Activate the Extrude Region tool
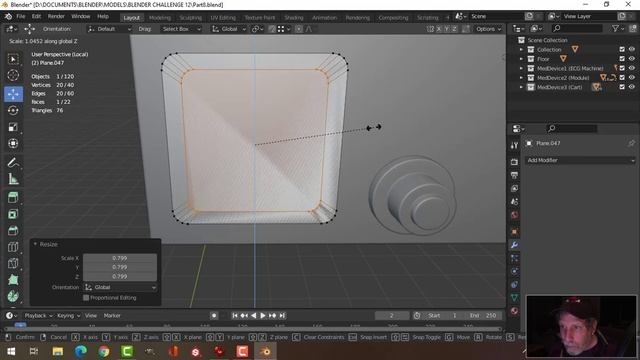The image size is (640, 360). (13, 198)
